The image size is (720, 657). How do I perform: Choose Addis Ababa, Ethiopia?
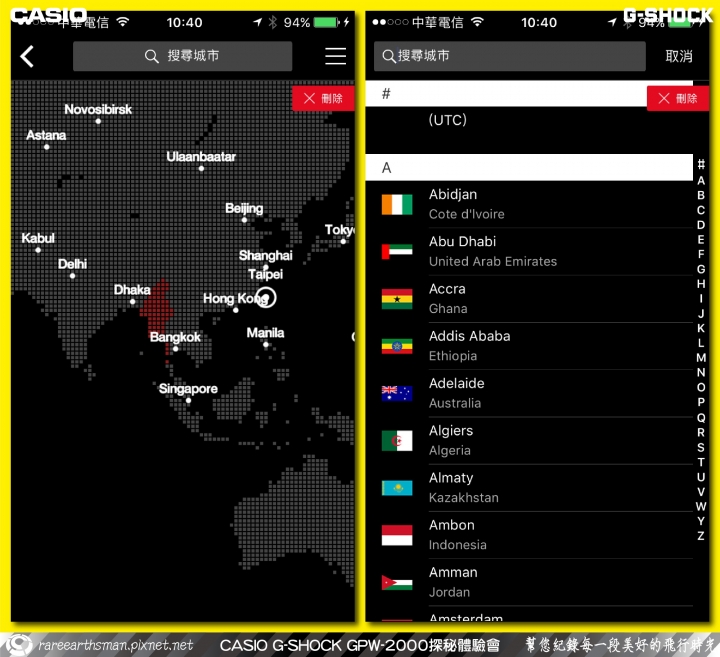[x=529, y=346]
